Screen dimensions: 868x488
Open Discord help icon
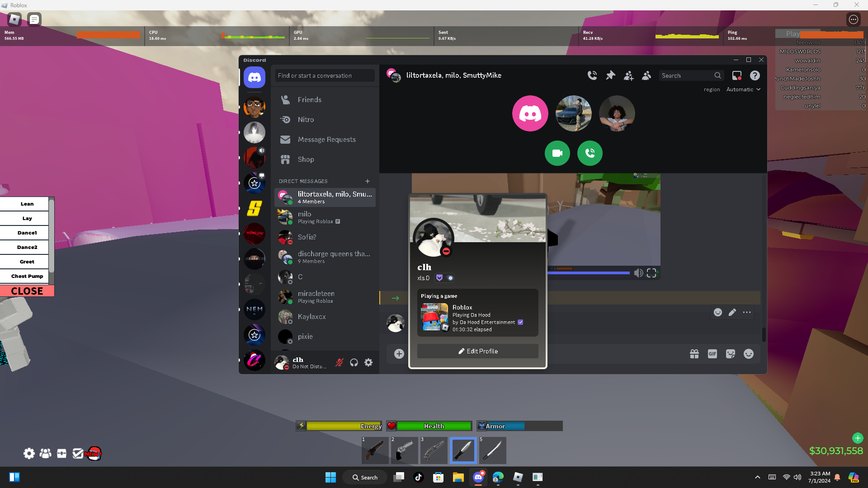755,75
